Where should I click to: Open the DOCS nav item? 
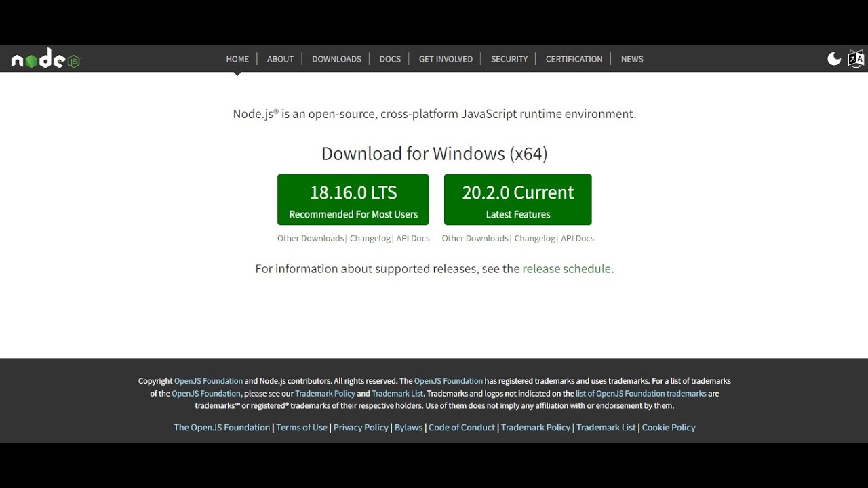click(390, 59)
